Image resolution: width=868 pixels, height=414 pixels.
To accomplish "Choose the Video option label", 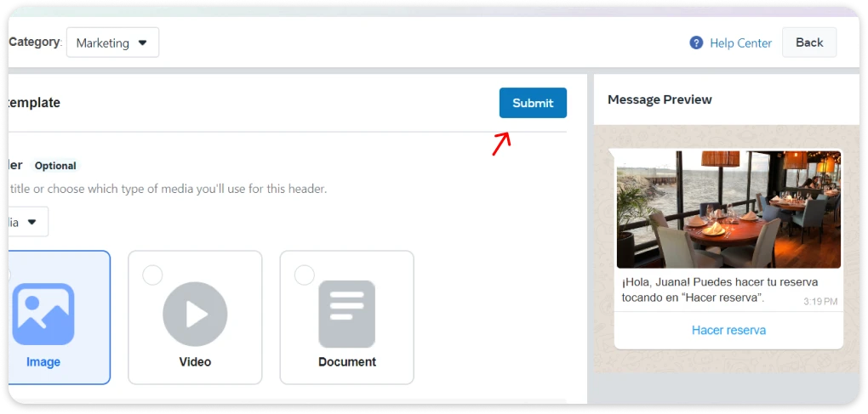I will (x=195, y=362).
